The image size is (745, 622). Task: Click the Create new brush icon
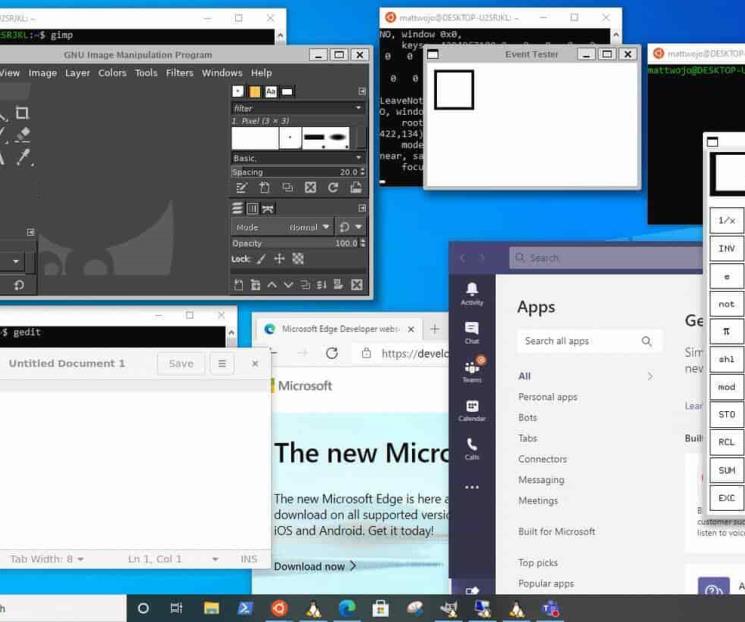click(264, 188)
